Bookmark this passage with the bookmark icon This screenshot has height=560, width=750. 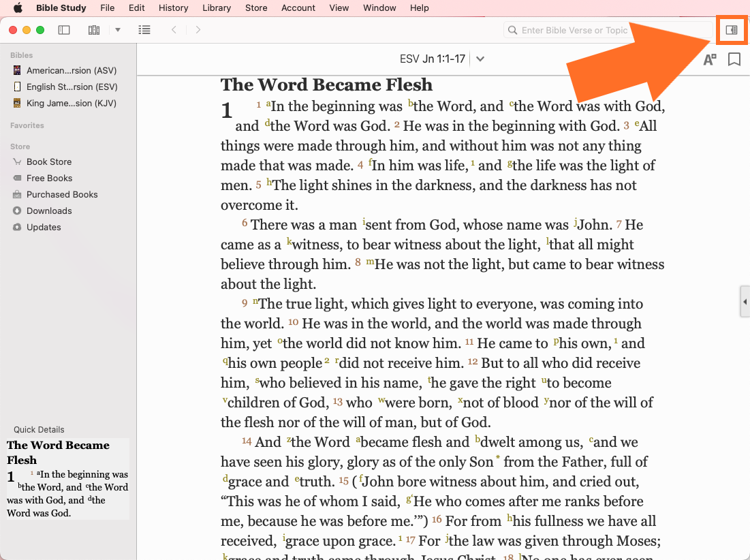point(734,59)
